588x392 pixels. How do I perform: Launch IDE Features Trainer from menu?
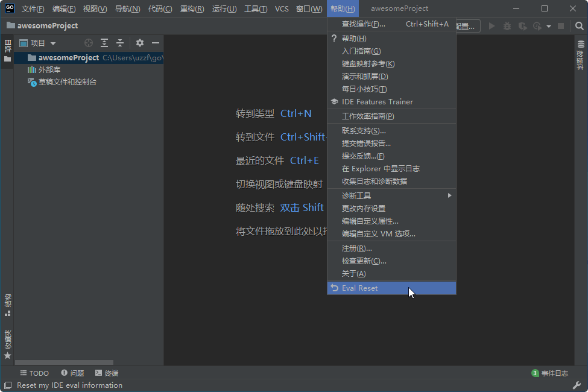(x=391, y=102)
